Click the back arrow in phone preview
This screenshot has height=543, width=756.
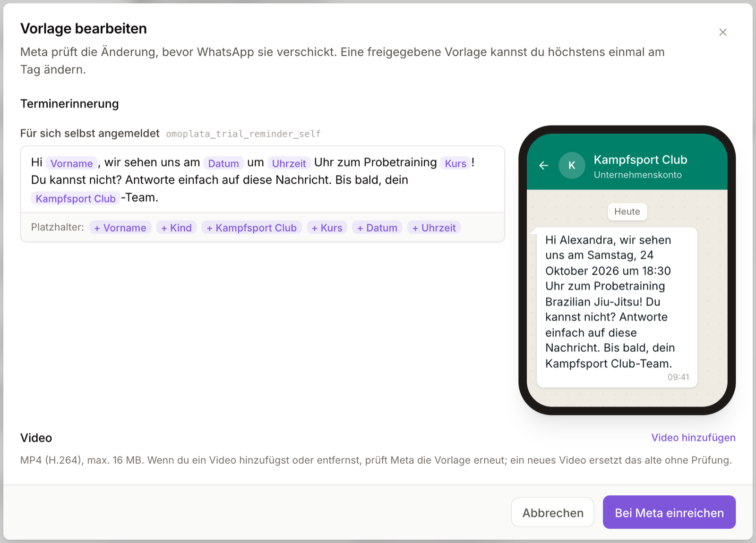[544, 165]
